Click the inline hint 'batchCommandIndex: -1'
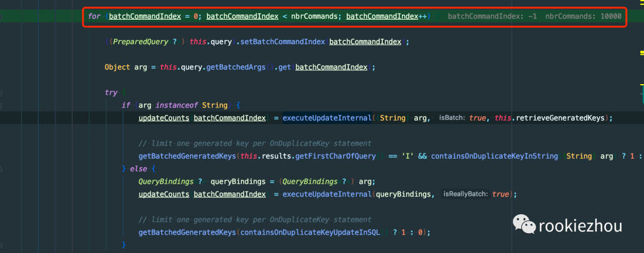 point(492,17)
